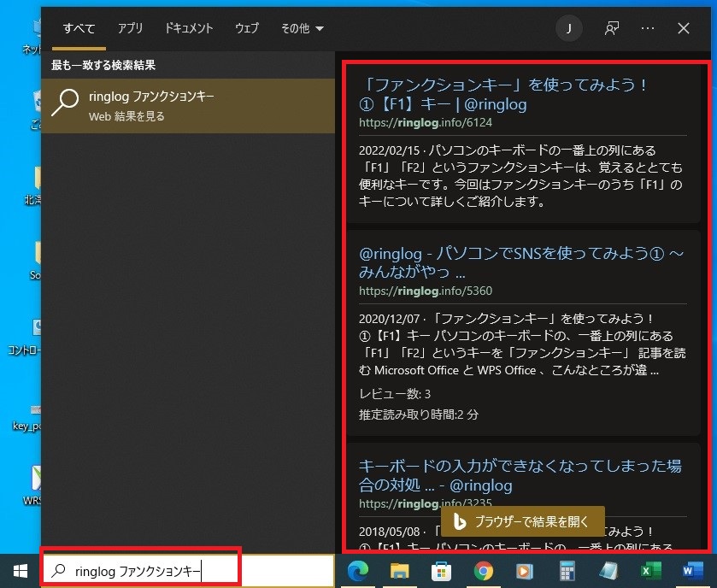Launch Google Chrome from taskbar
The height and width of the screenshot is (588, 717).
(x=484, y=571)
